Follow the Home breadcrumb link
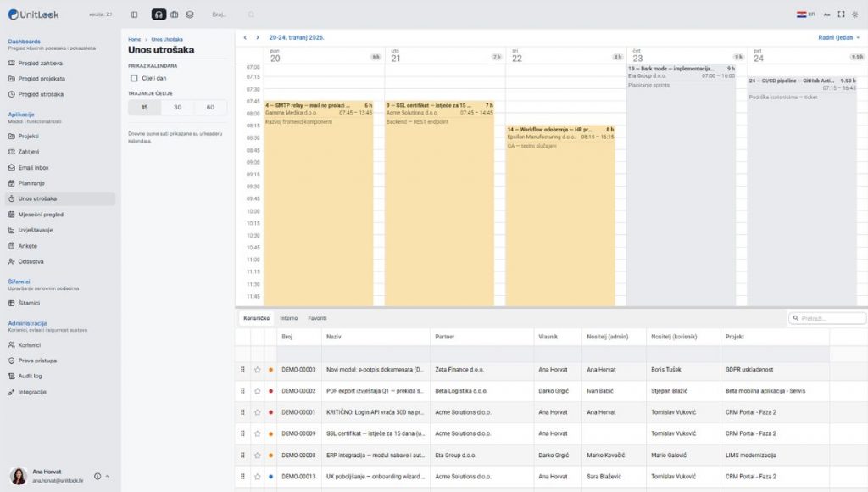This screenshot has height=492, width=868. [135, 39]
